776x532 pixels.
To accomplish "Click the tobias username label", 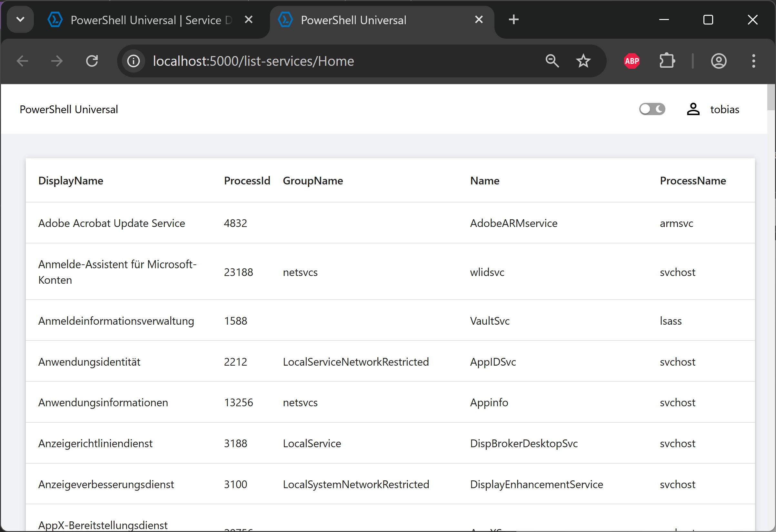I will pyautogui.click(x=725, y=110).
